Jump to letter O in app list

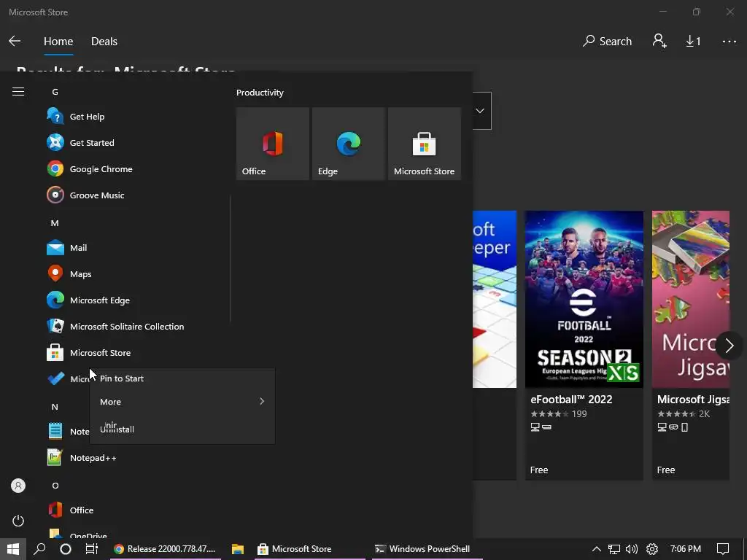point(55,485)
